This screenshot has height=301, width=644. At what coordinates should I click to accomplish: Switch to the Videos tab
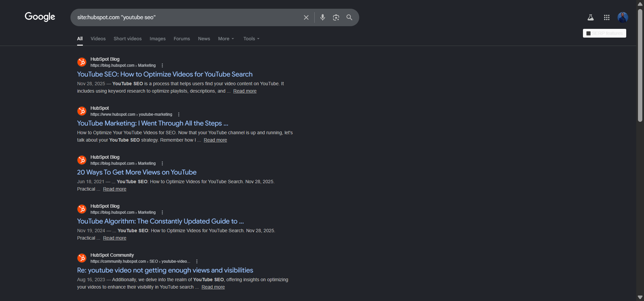coord(98,39)
